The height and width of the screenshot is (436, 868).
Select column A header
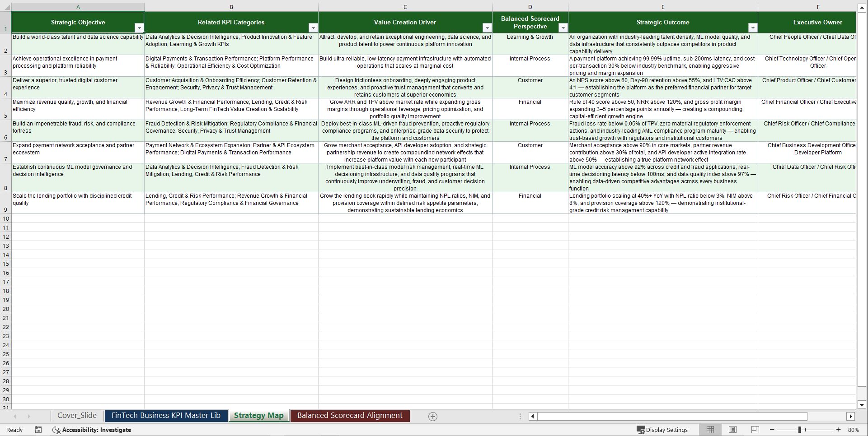pyautogui.click(x=78, y=7)
